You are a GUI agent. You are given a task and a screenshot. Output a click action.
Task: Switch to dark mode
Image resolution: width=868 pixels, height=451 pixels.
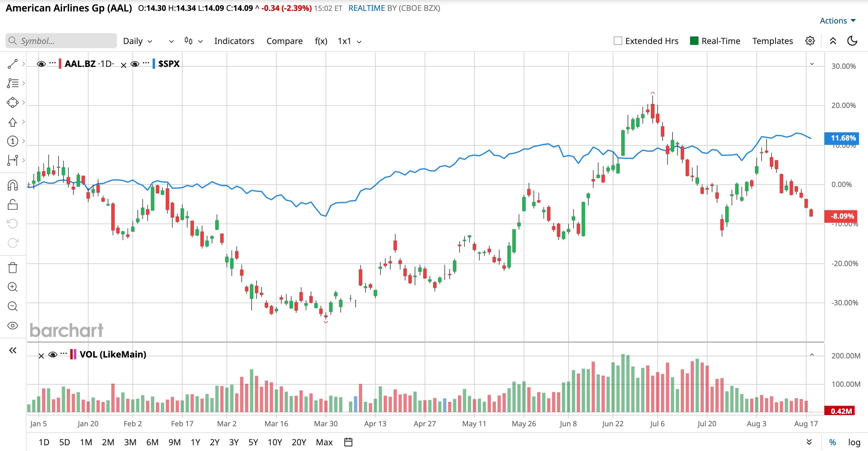(852, 41)
